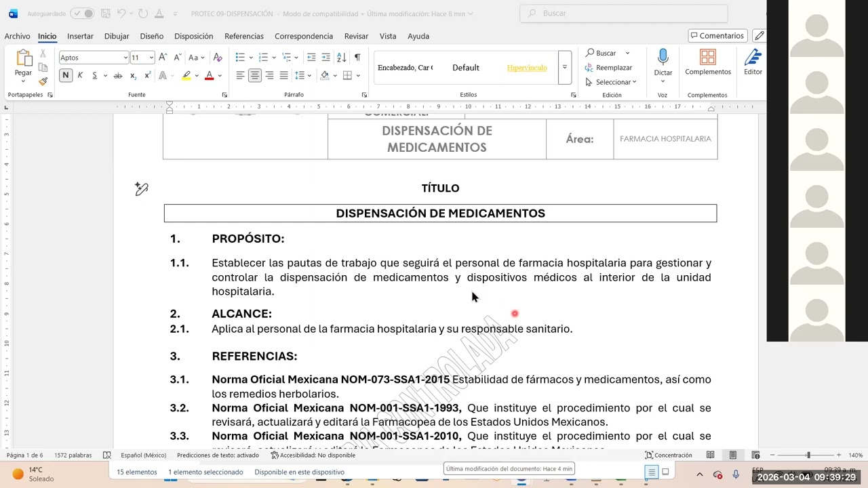Viewport: 868px width, 488px height.
Task: Open Complementos add-ins
Action: (708, 62)
